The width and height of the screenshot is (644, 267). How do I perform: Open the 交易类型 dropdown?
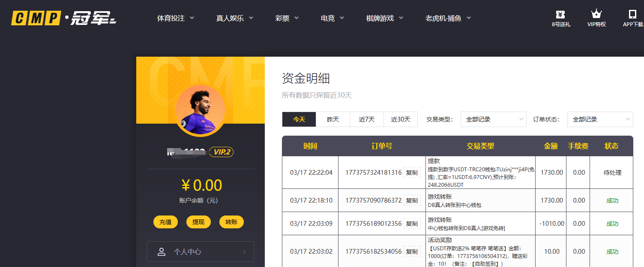(493, 119)
